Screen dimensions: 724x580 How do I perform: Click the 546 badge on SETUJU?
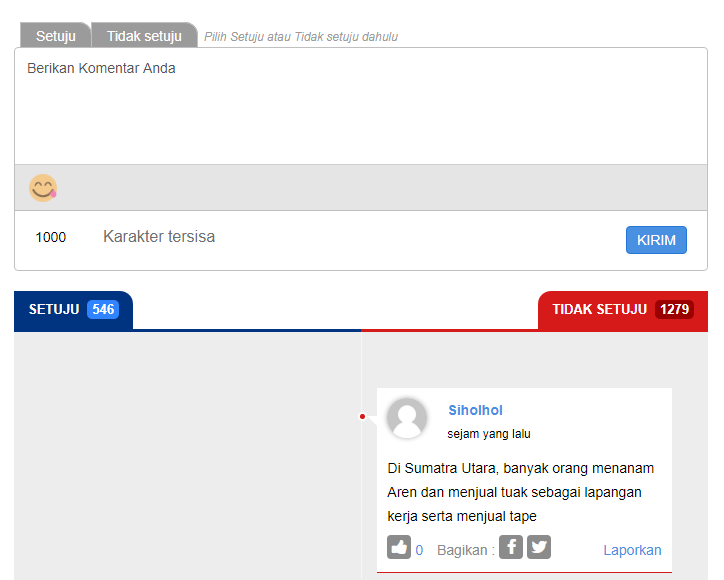tap(103, 309)
